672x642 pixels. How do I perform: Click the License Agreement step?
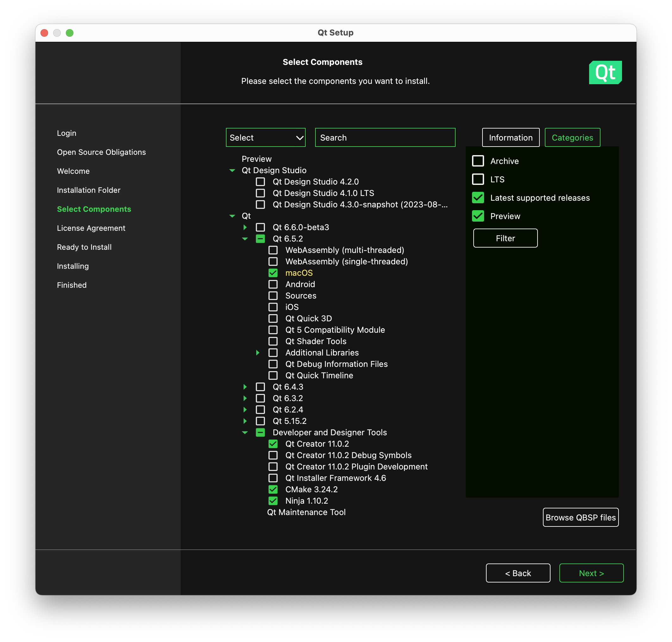[x=91, y=228]
